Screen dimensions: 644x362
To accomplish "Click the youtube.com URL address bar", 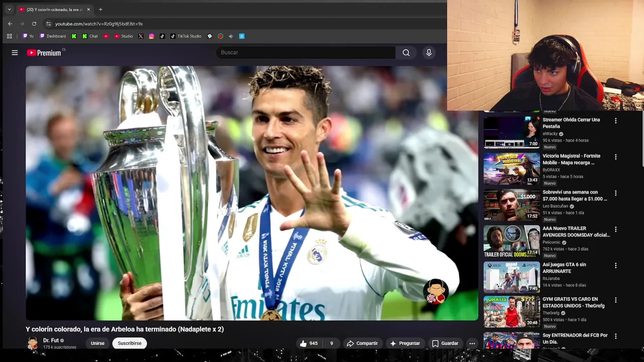I will tap(99, 24).
